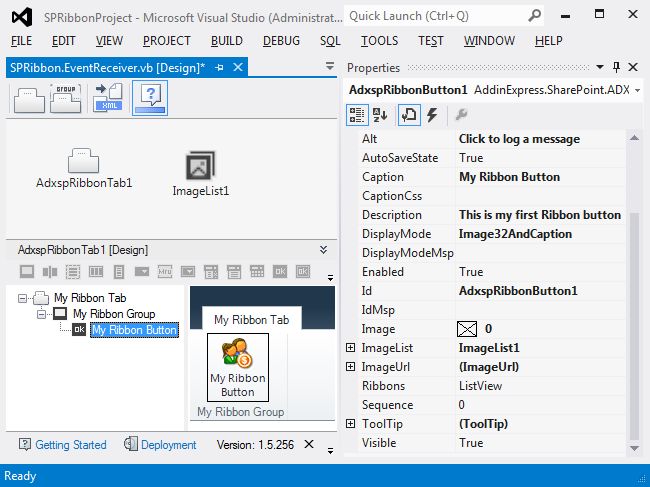
Task: Open the Getting Started link
Action: tap(71, 445)
